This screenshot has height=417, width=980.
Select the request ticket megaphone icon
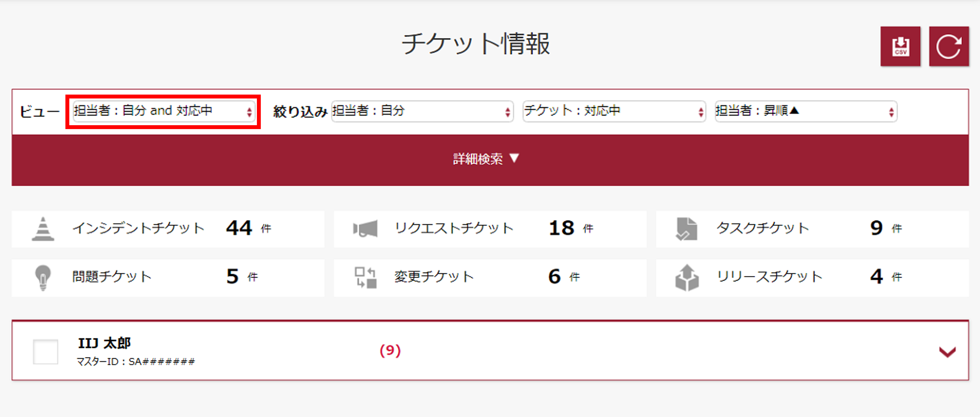tap(365, 229)
